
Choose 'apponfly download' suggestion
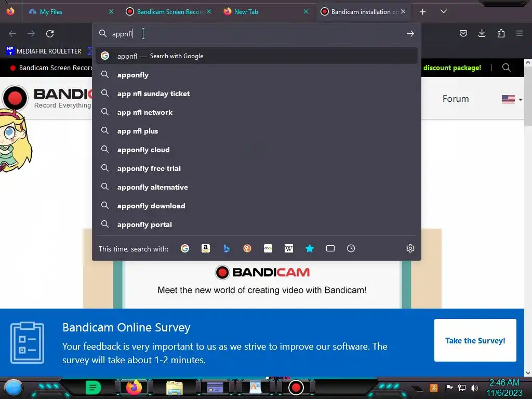click(257, 206)
